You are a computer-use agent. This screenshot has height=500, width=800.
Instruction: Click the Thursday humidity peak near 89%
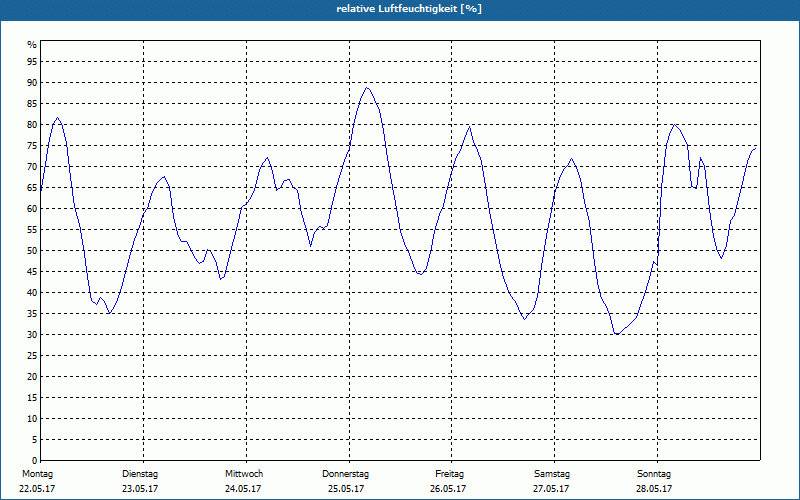(x=367, y=88)
